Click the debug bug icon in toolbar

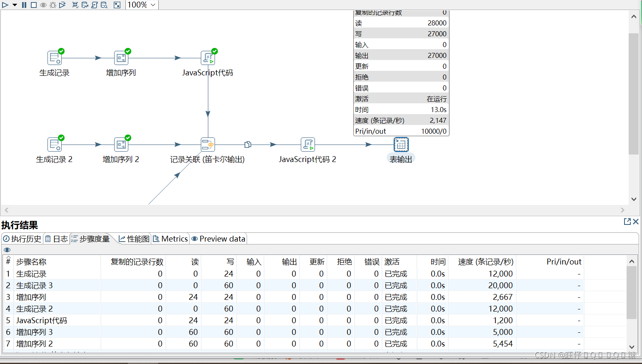(x=53, y=5)
